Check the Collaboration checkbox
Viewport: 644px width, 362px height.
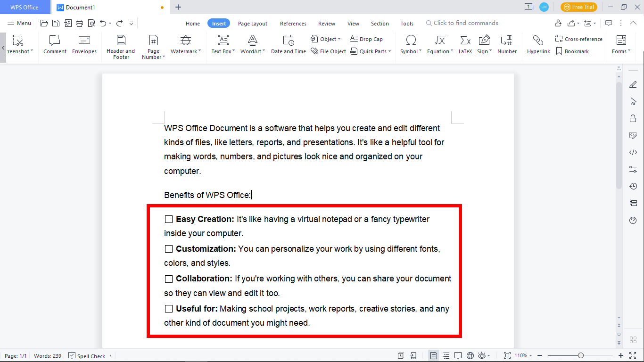pos(168,279)
